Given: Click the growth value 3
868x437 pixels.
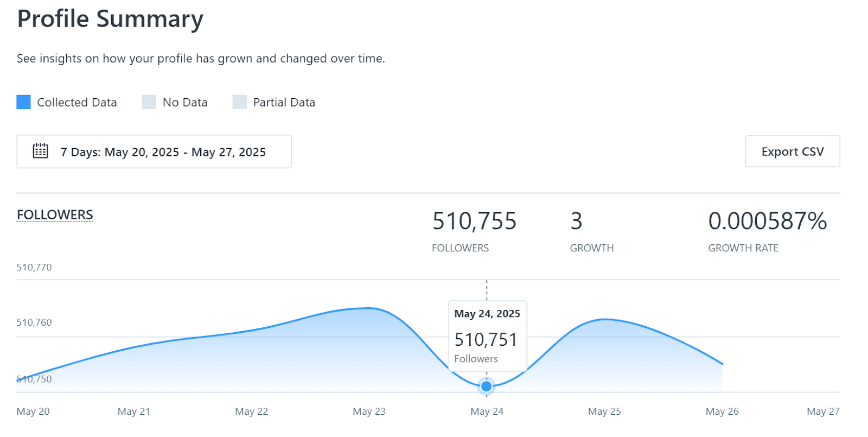Looking at the screenshot, I should point(576,221).
